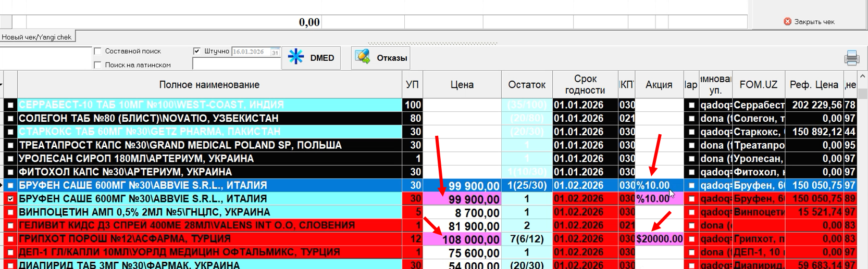Click the reference price 15 521,74

814,212
